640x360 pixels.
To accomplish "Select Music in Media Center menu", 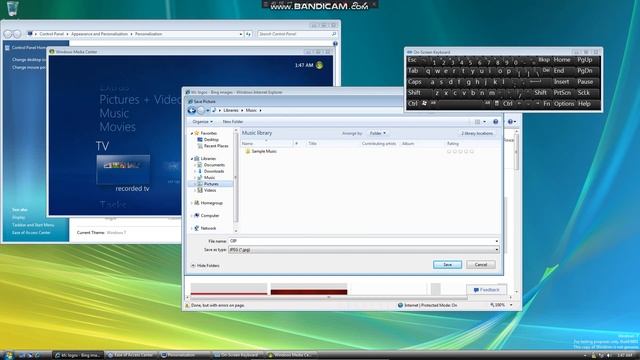I will coord(114,113).
